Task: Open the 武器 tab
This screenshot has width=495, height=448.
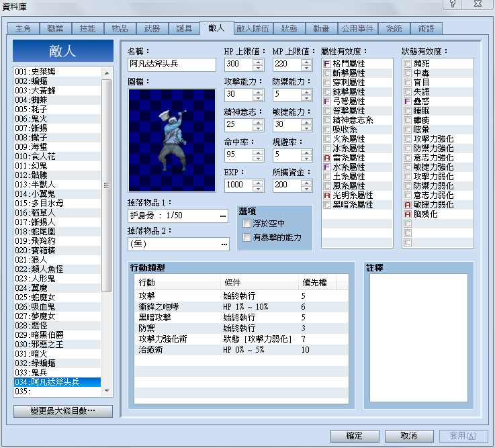Action: click(152, 29)
